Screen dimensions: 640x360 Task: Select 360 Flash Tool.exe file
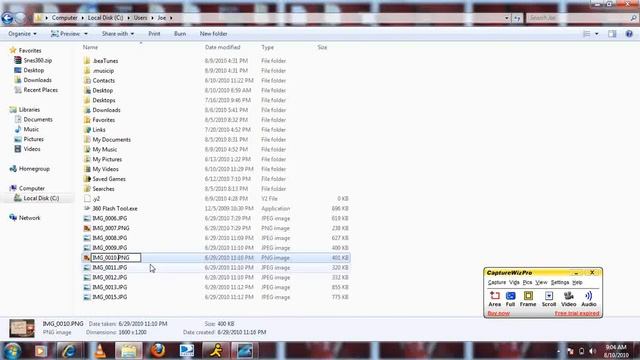pos(111,209)
